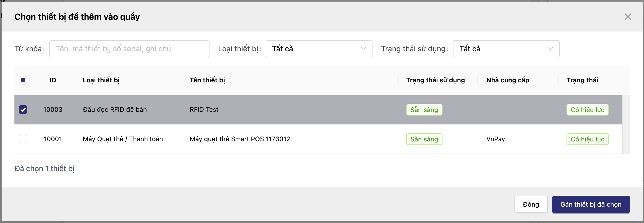Click the Nhà cung cấp column header
The image size is (644, 223).
tap(508, 80)
